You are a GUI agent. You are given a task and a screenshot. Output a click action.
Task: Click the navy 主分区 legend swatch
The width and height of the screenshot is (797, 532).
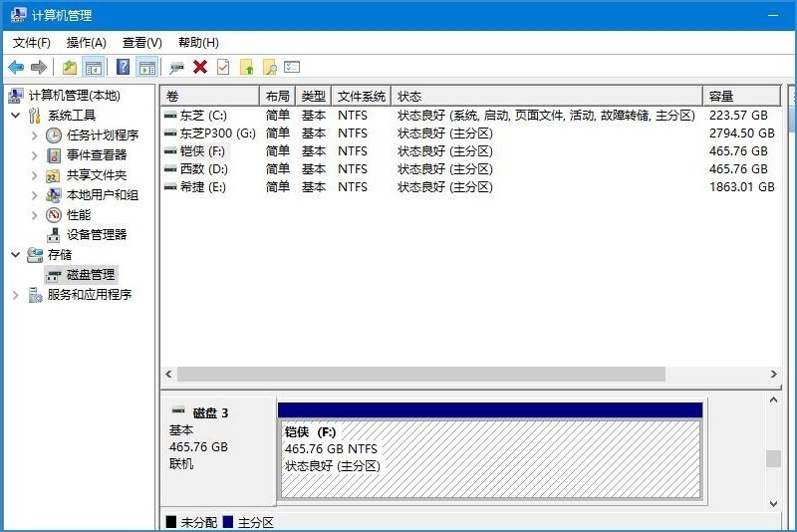pos(228,522)
